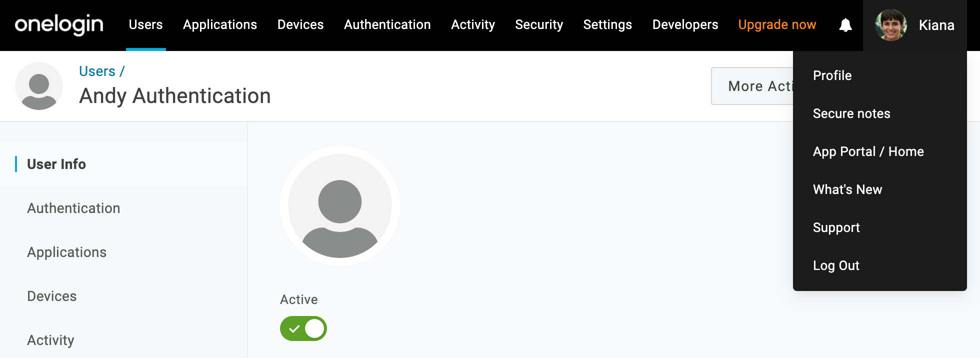This screenshot has height=358, width=980.
Task: Toggle the Active switch off
Action: (x=303, y=328)
